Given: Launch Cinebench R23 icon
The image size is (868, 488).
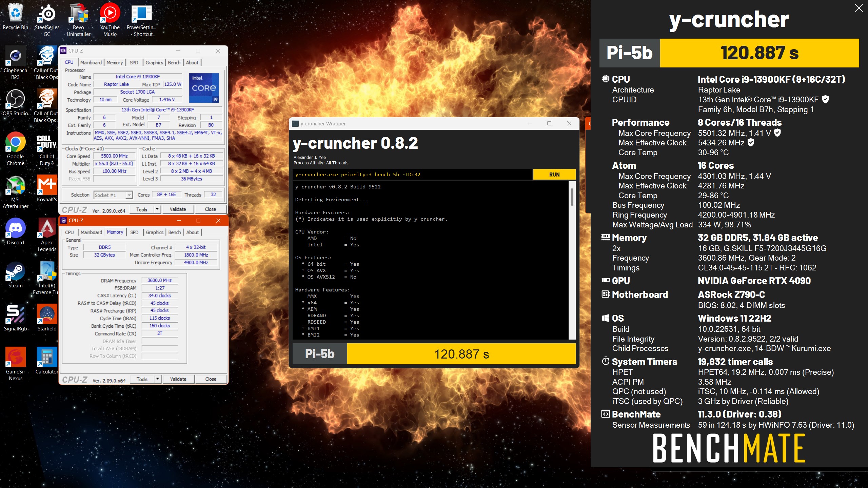Looking at the screenshot, I should click(x=15, y=63).
